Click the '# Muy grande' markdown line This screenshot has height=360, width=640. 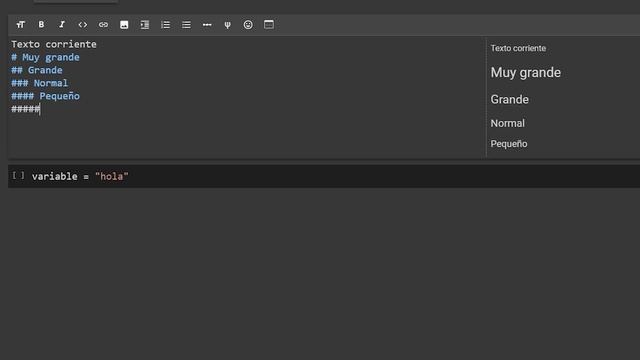(x=45, y=57)
